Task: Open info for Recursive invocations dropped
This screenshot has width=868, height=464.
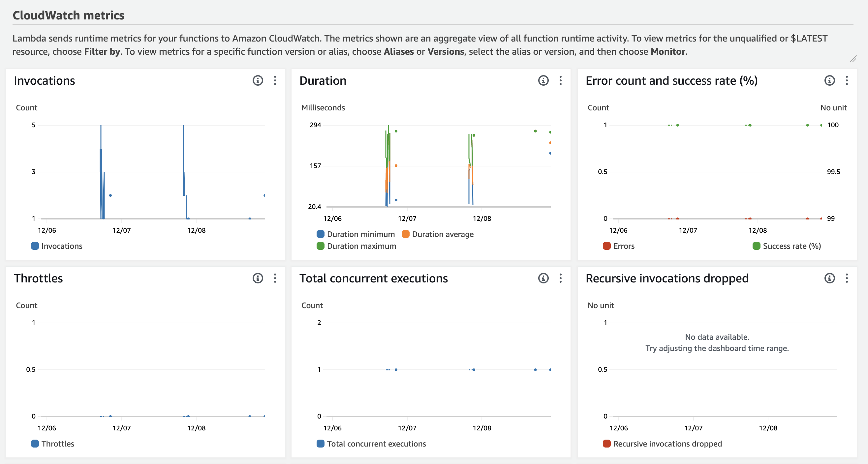Action: click(829, 278)
